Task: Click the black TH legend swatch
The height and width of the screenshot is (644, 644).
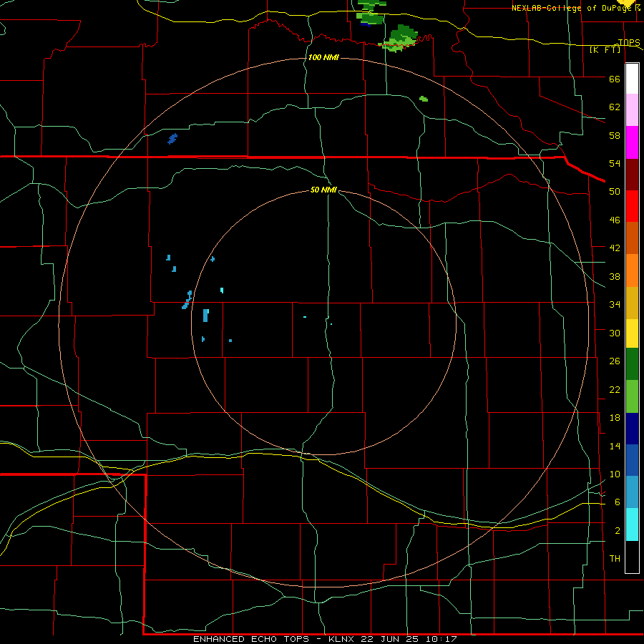Action: (x=632, y=557)
